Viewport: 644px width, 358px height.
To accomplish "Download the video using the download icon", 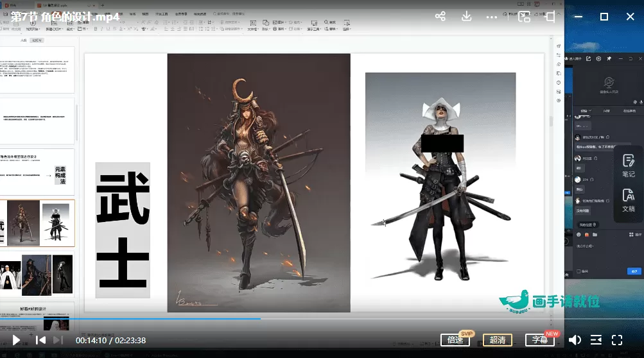I will tap(467, 17).
